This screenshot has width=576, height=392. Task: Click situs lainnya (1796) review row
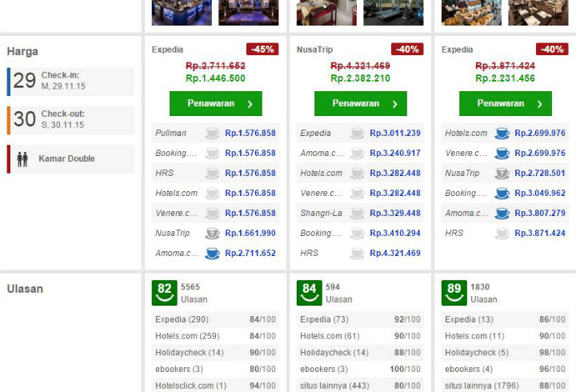click(x=505, y=386)
